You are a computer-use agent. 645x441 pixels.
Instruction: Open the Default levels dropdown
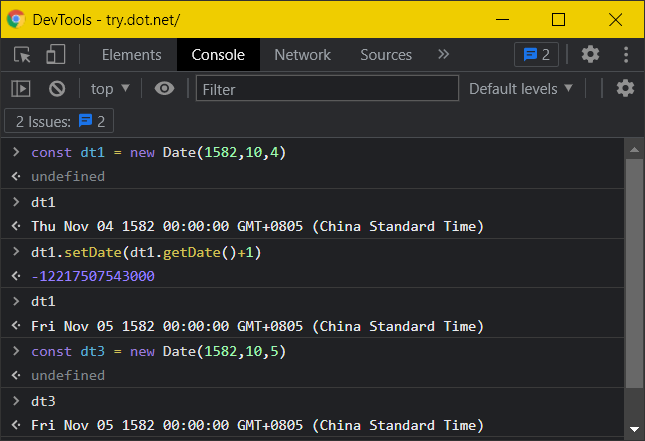pyautogui.click(x=521, y=88)
